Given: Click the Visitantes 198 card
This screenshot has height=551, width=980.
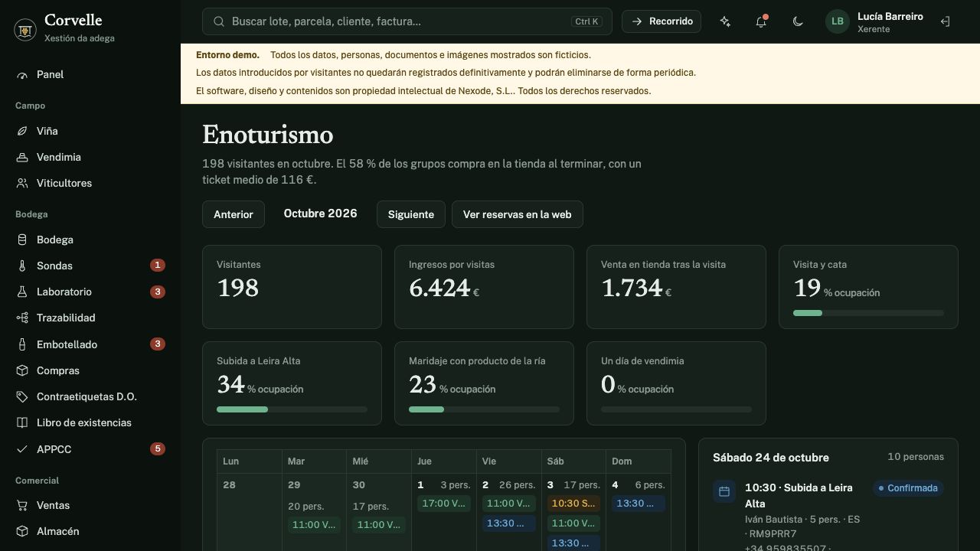Looking at the screenshot, I should pos(292,287).
